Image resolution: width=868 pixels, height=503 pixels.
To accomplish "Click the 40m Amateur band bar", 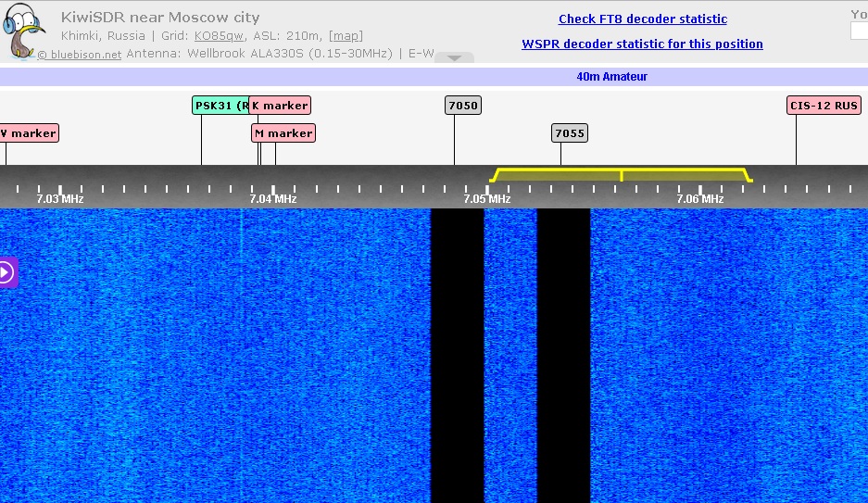I will (611, 77).
